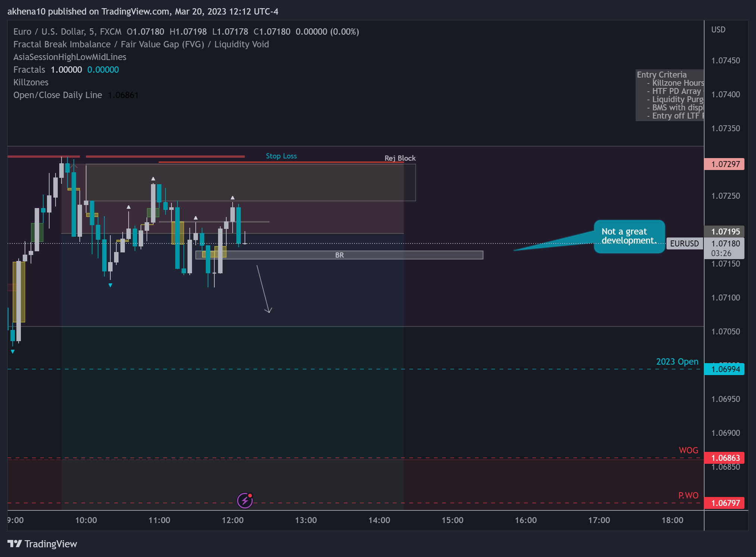Select the Fractals indicator label
Screen dimensions: 756x557
pyautogui.click(x=29, y=70)
